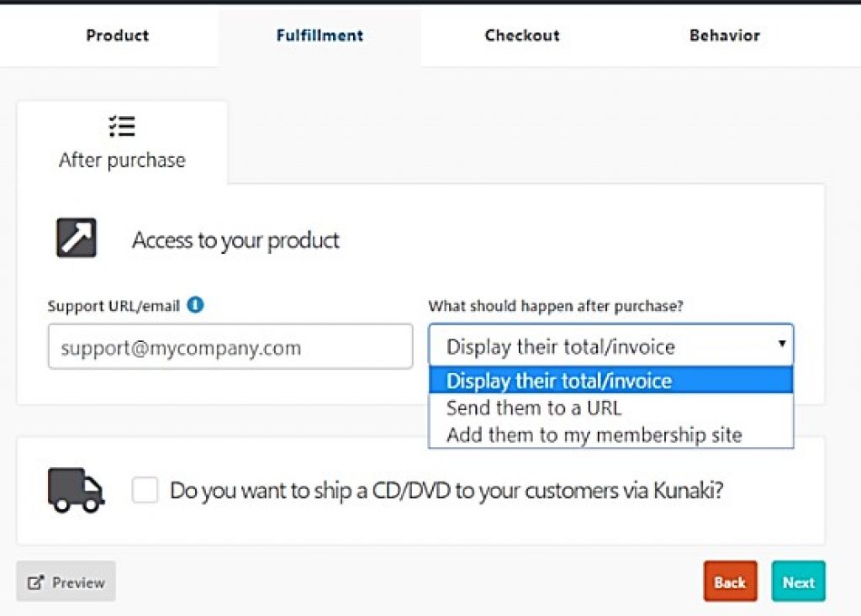Click the teal Next button
The height and width of the screenshot is (616, 861).
point(798,582)
